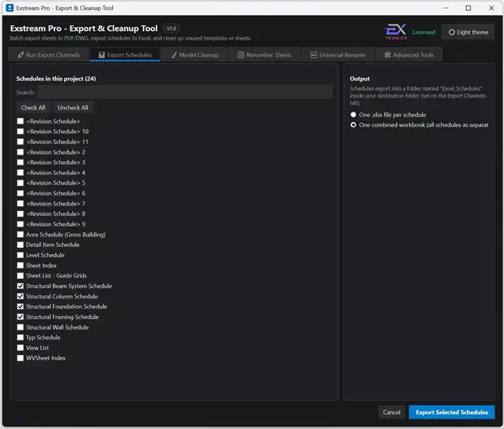Click the Cancel button
Screen dimensions: 504x429
[x=392, y=412]
